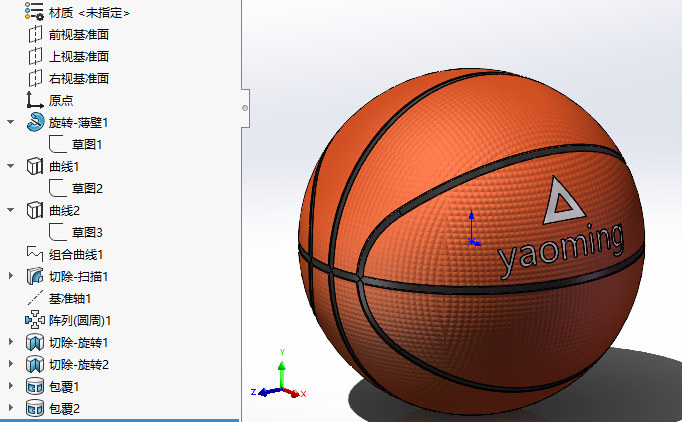Select the 前视基准面 label
The image size is (682, 422).
click(x=79, y=34)
